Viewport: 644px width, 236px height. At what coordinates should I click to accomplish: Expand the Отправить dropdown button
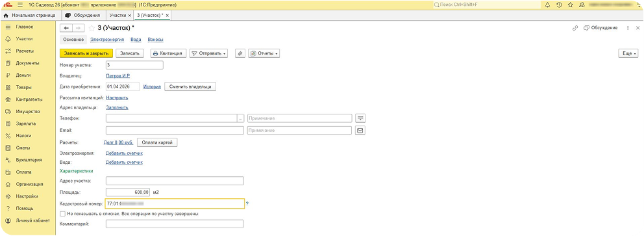[x=209, y=53]
